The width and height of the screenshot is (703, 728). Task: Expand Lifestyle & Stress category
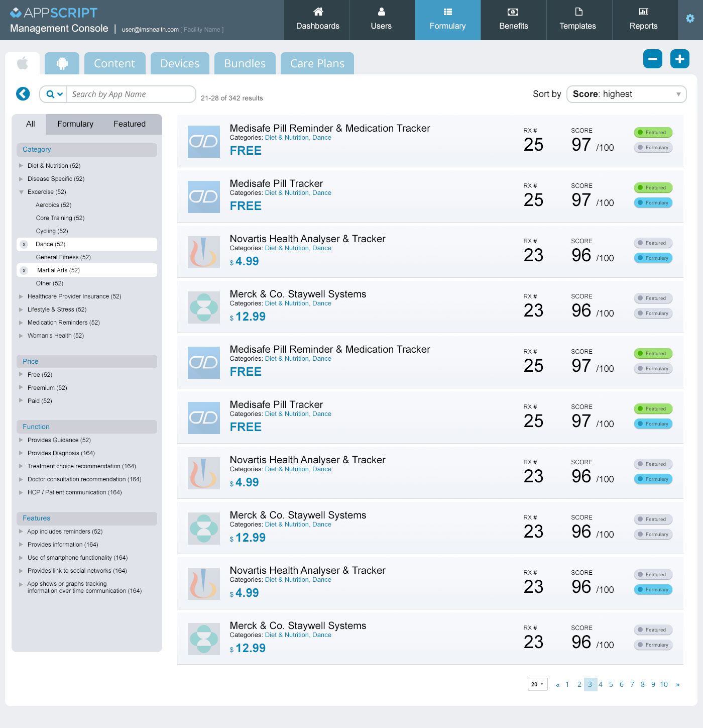21,309
